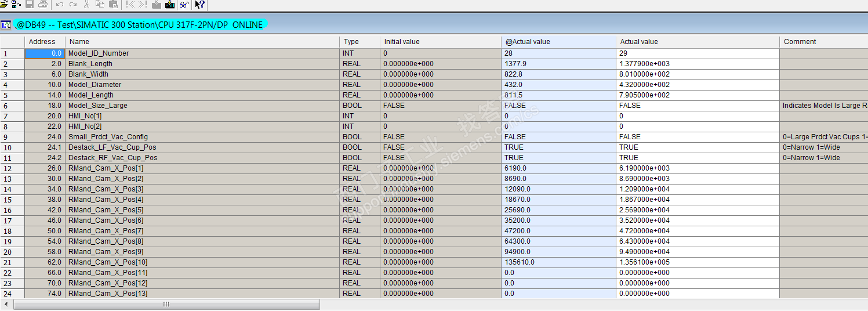Click the Model_ID_Number name cell

point(202,53)
